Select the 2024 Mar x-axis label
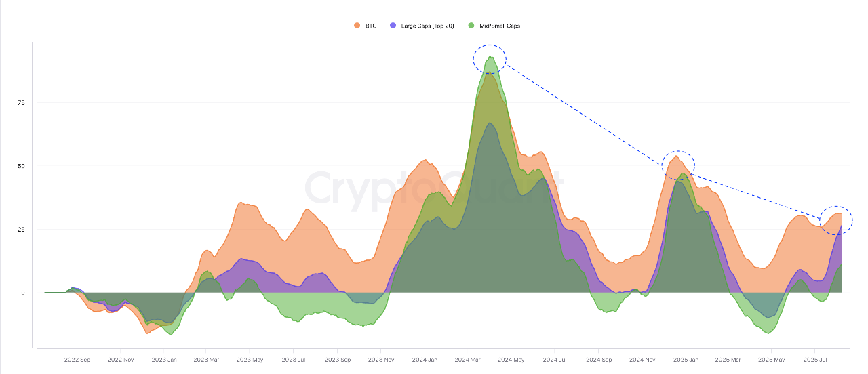 tap(468, 360)
